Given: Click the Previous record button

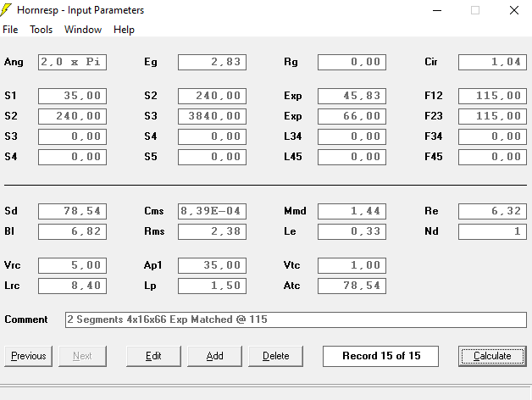Looking at the screenshot, I should tap(29, 356).
